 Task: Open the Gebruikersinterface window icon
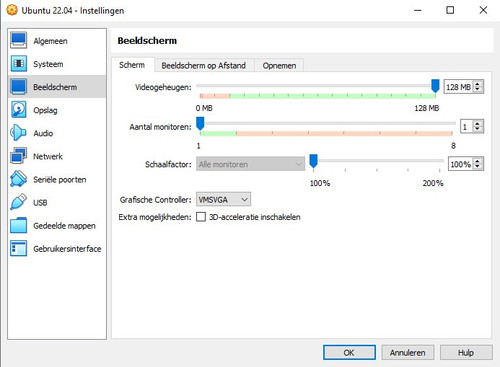pos(18,248)
